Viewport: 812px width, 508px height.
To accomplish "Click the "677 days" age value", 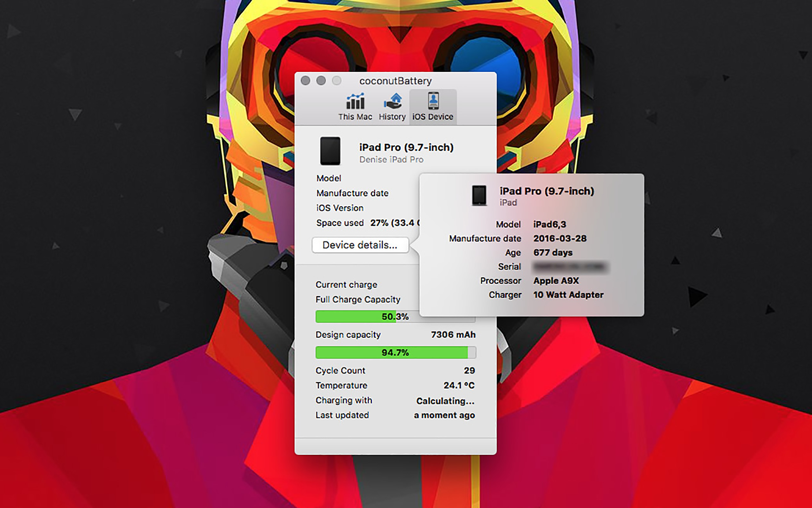I will coord(553,253).
